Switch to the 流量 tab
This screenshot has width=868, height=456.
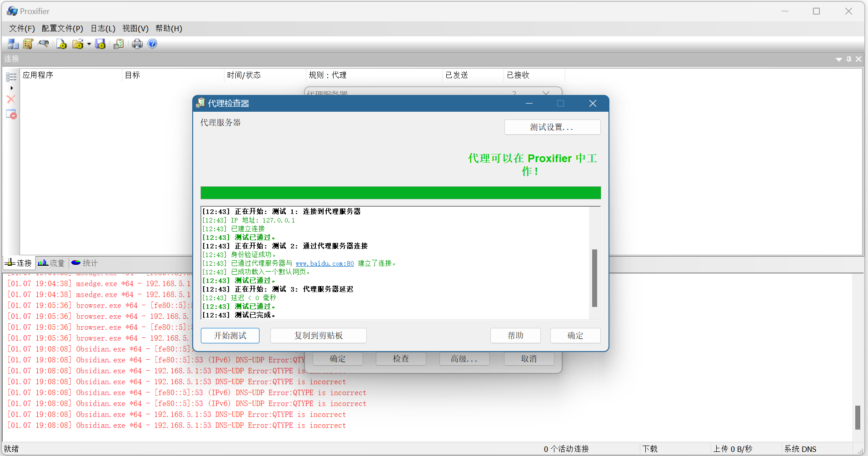(51, 263)
